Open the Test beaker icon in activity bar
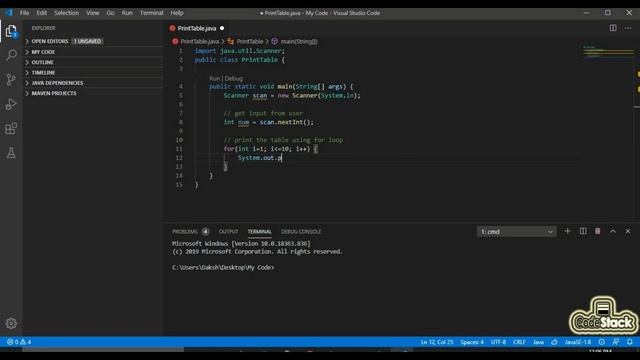This screenshot has height=360, width=640. [11, 153]
